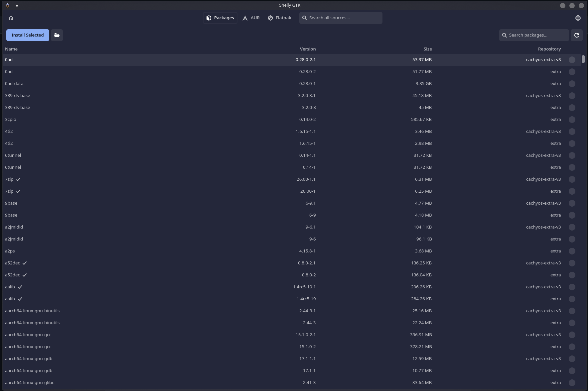Select the a2ps package checkbox
Screen dimensions: 588x391
(x=572, y=251)
